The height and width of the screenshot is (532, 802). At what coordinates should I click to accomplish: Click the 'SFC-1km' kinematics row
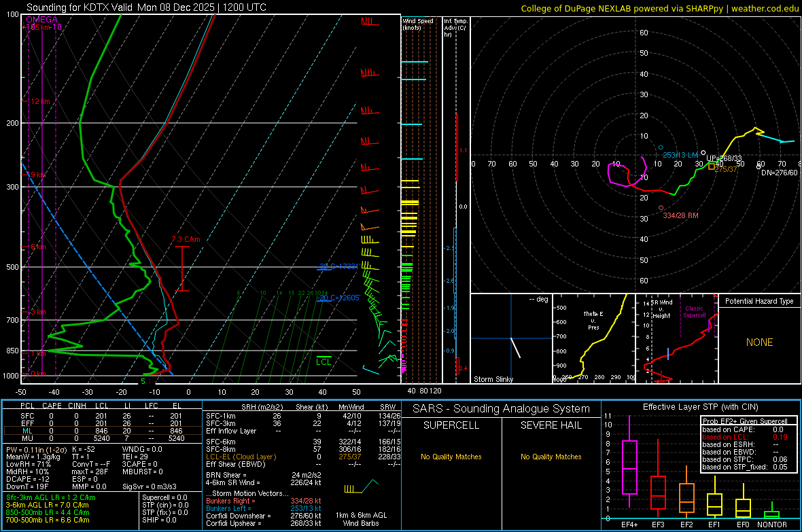point(303,416)
